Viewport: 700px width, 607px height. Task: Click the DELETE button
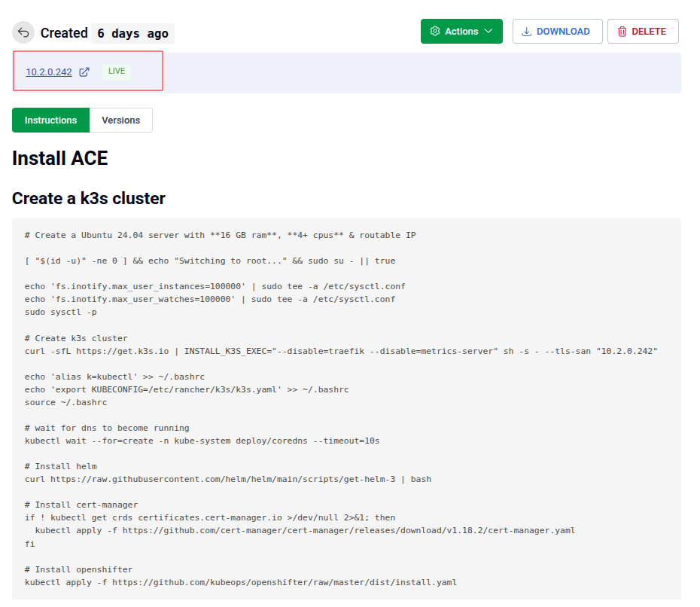pyautogui.click(x=643, y=31)
